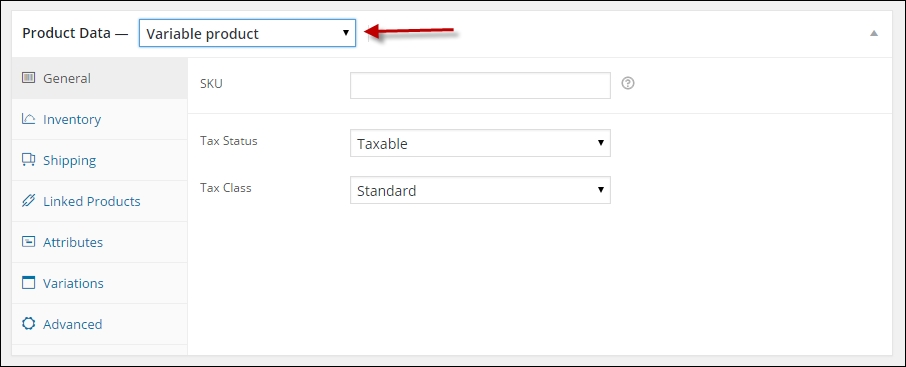Select the General tab label
Viewport: 906px width, 367px height.
point(67,78)
